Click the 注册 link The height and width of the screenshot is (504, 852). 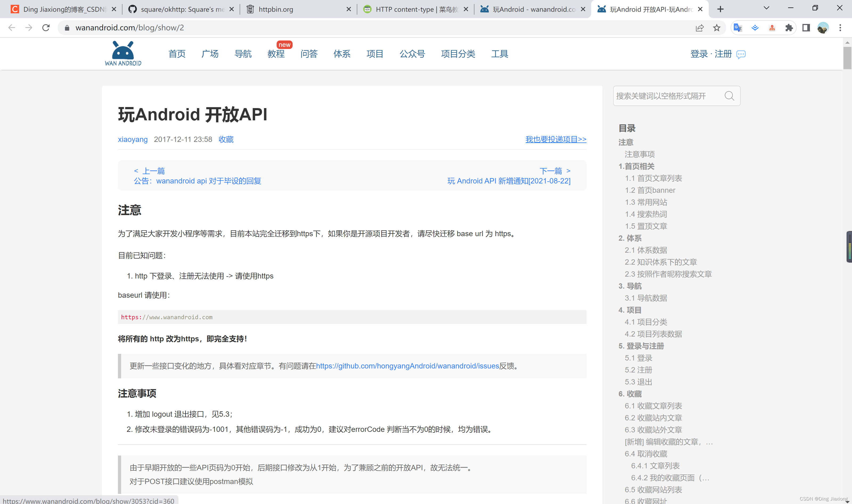click(x=723, y=54)
